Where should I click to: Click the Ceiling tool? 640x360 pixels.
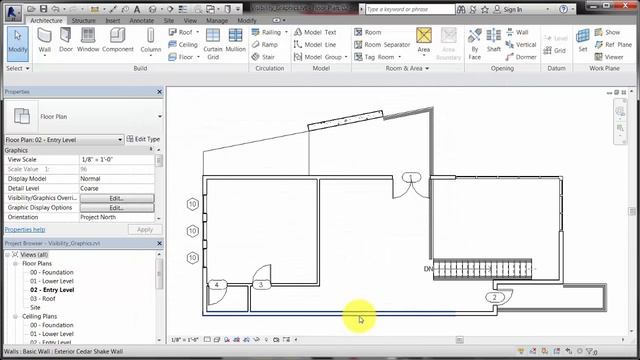[x=183, y=44]
